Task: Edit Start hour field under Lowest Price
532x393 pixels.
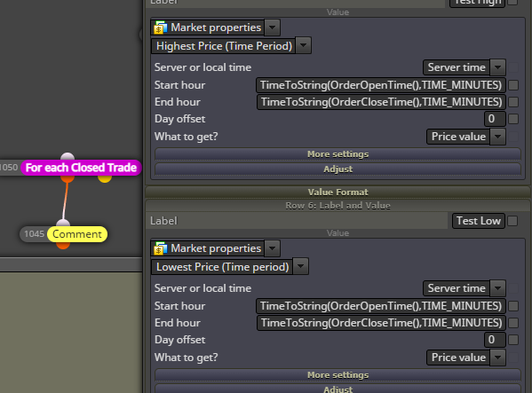Action: [381, 306]
